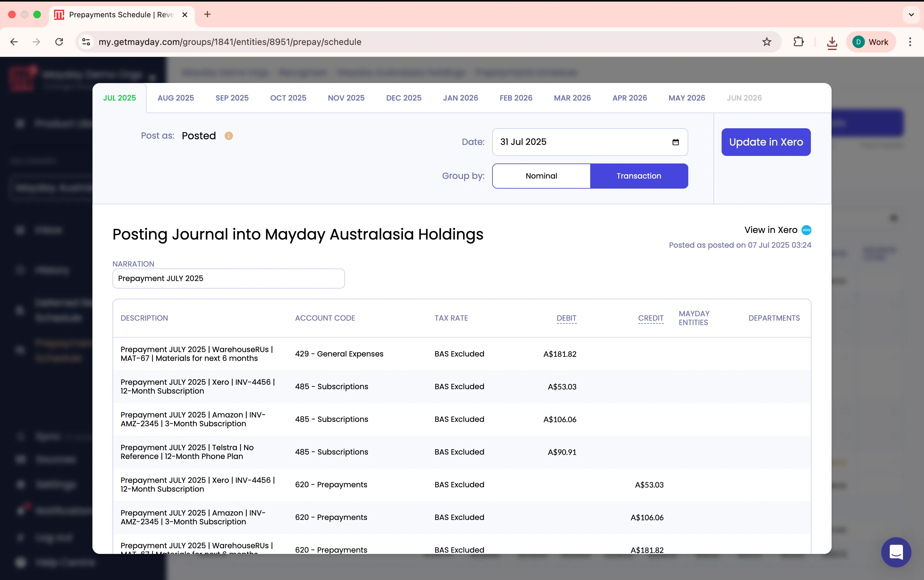
Task: Switch to the DEC 2025 tab
Action: (403, 98)
